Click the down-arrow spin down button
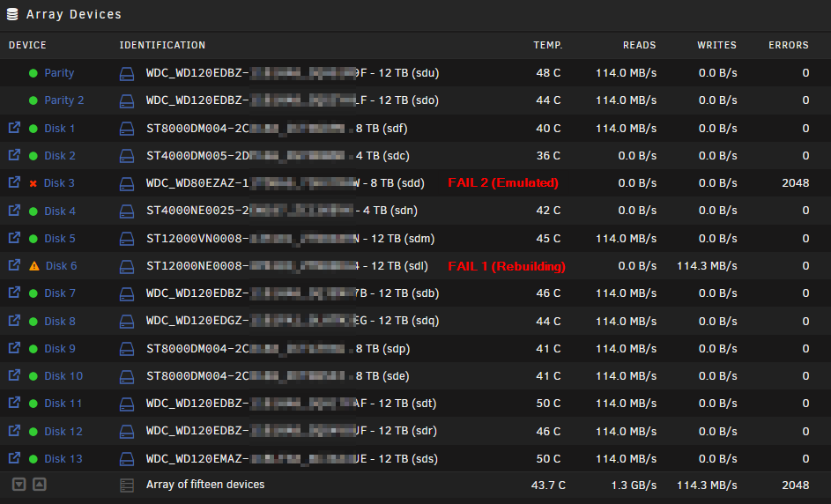This screenshot has height=504, width=831. pos(19,485)
